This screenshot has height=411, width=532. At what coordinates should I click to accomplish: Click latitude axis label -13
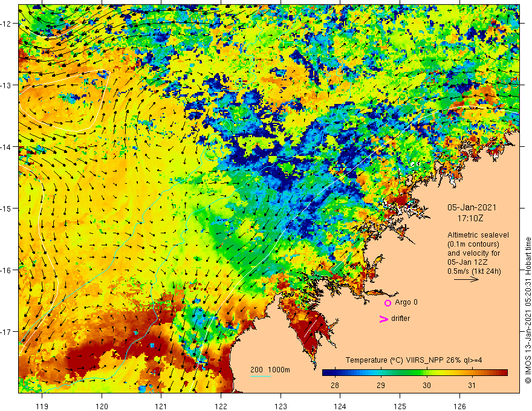pyautogui.click(x=7, y=85)
